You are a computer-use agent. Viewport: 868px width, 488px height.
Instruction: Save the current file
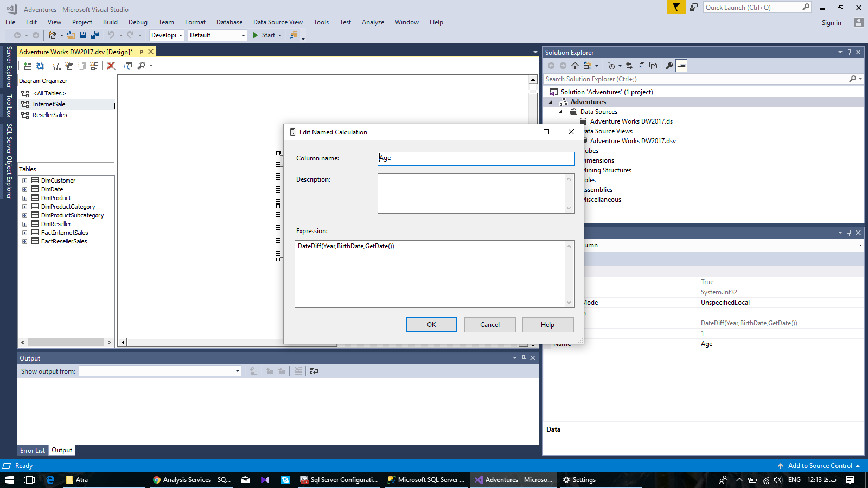coord(83,35)
